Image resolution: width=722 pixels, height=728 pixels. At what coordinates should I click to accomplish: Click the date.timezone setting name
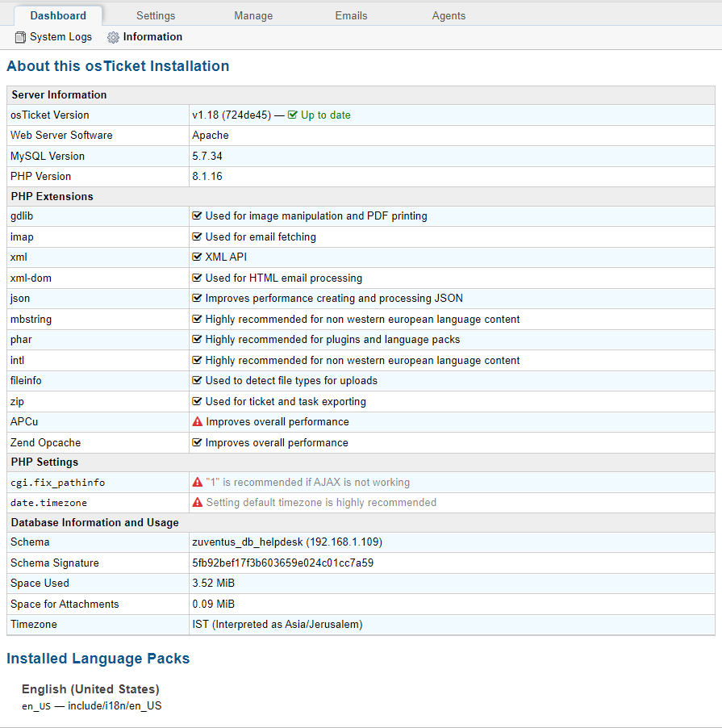point(48,503)
